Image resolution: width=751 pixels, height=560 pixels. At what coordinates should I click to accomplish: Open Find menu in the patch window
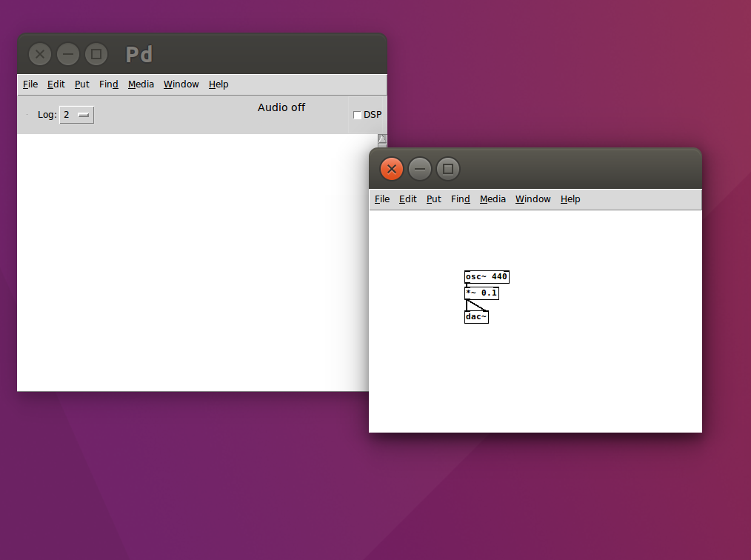[x=460, y=199]
